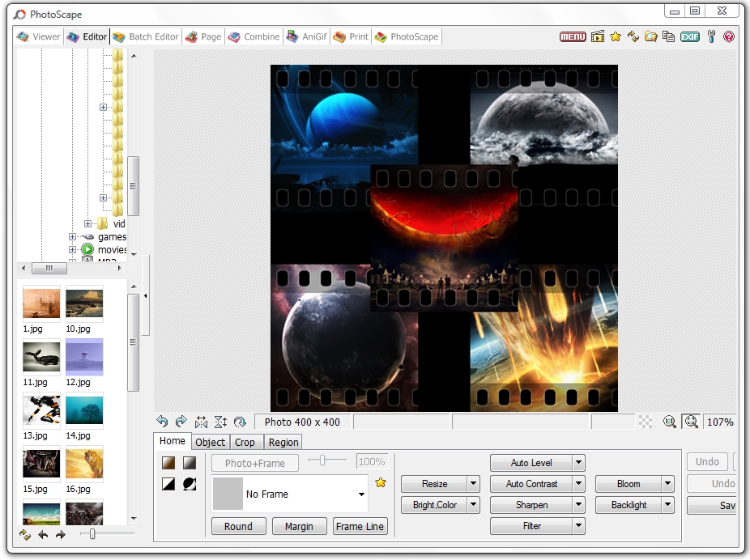The image size is (750, 560).
Task: Switch to the Crop tab
Action: coord(245,442)
